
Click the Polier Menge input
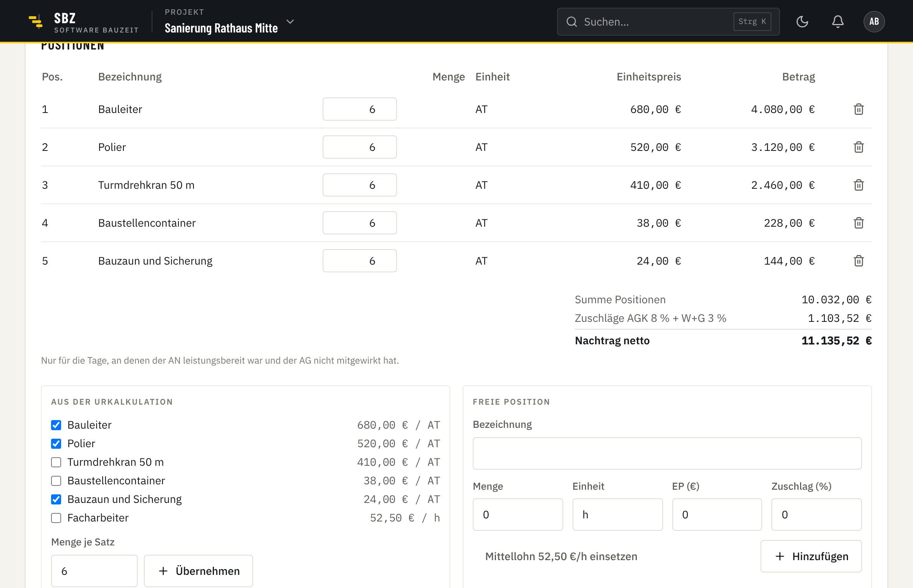point(359,147)
